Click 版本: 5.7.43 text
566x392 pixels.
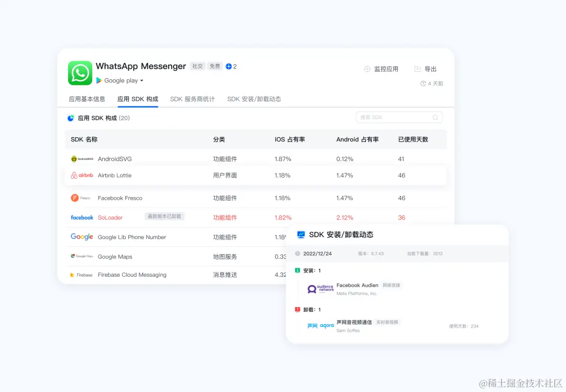pyautogui.click(x=371, y=254)
